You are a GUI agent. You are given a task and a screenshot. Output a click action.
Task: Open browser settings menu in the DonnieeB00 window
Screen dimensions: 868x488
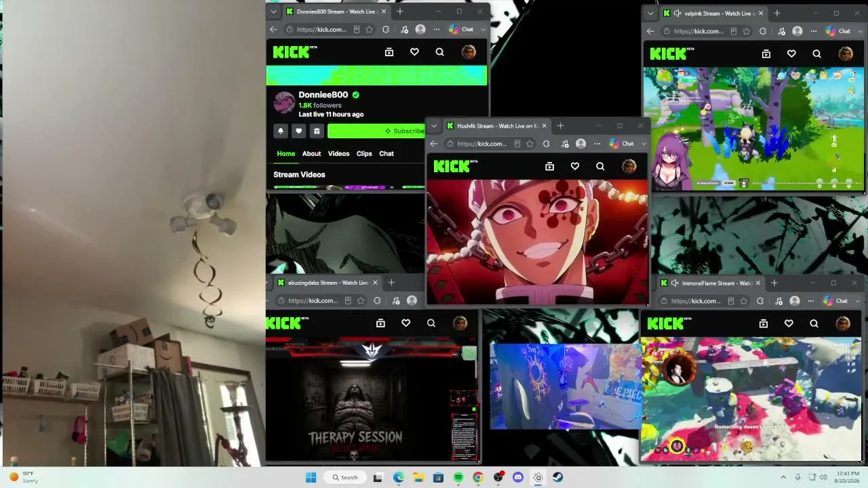(x=437, y=30)
